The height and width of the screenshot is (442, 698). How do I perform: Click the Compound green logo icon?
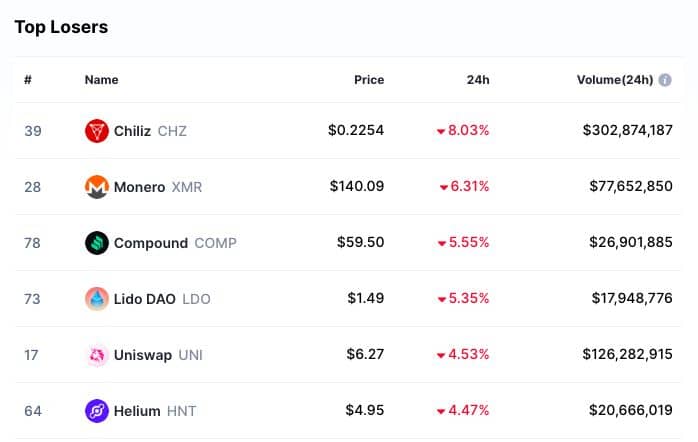[x=97, y=243]
